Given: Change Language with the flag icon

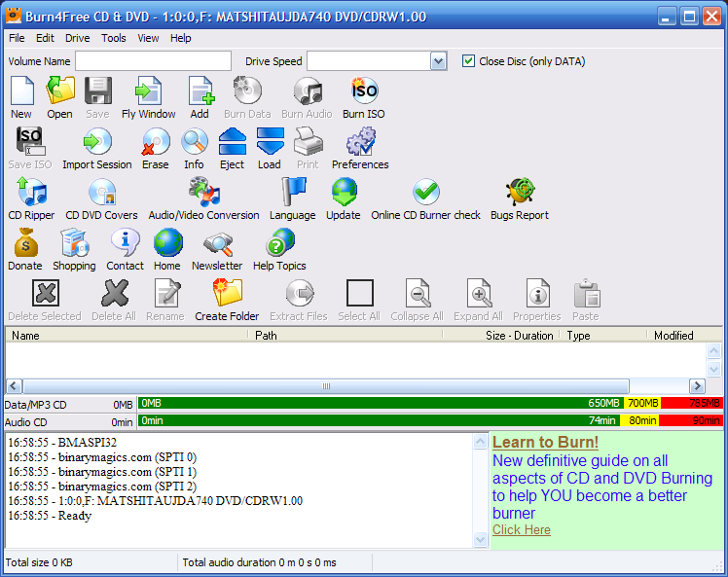Looking at the screenshot, I should pos(293,193).
